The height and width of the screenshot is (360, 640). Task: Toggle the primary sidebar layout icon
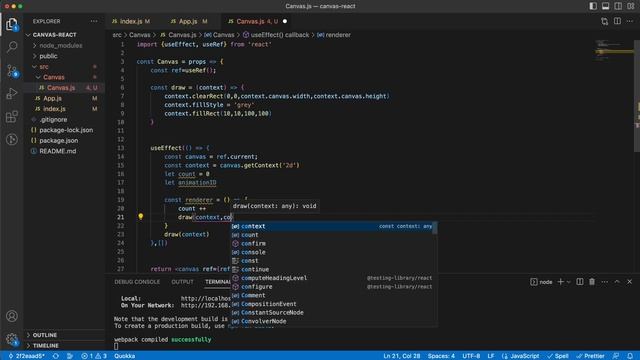pyautogui.click(x=593, y=6)
